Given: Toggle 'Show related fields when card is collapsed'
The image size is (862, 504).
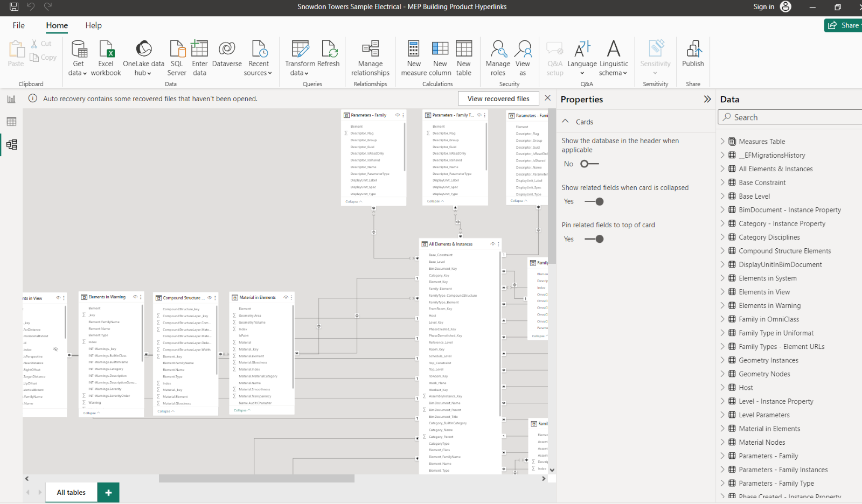Looking at the screenshot, I should (x=593, y=201).
